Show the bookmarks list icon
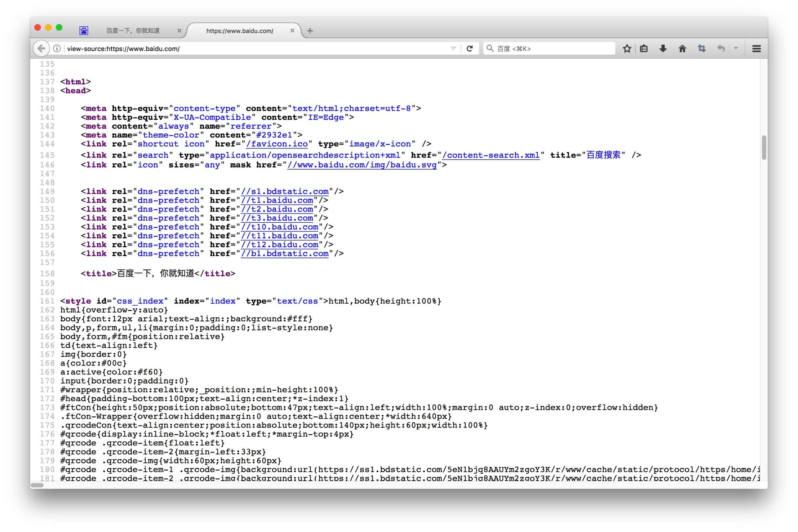This screenshot has height=532, width=798. [644, 49]
